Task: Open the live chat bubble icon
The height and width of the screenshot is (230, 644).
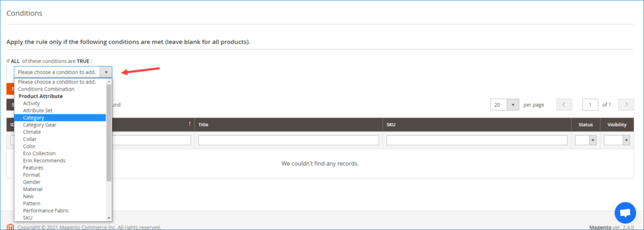Action: click(x=625, y=213)
